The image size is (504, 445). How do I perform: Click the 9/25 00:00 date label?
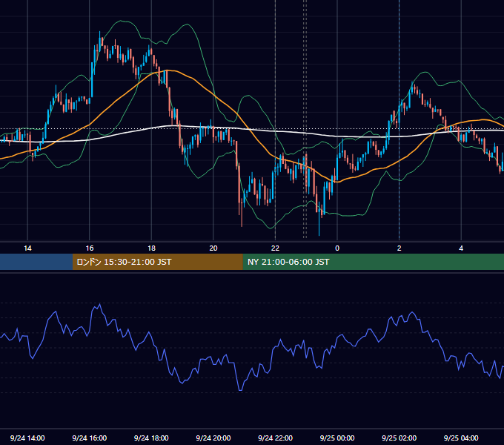(337, 438)
